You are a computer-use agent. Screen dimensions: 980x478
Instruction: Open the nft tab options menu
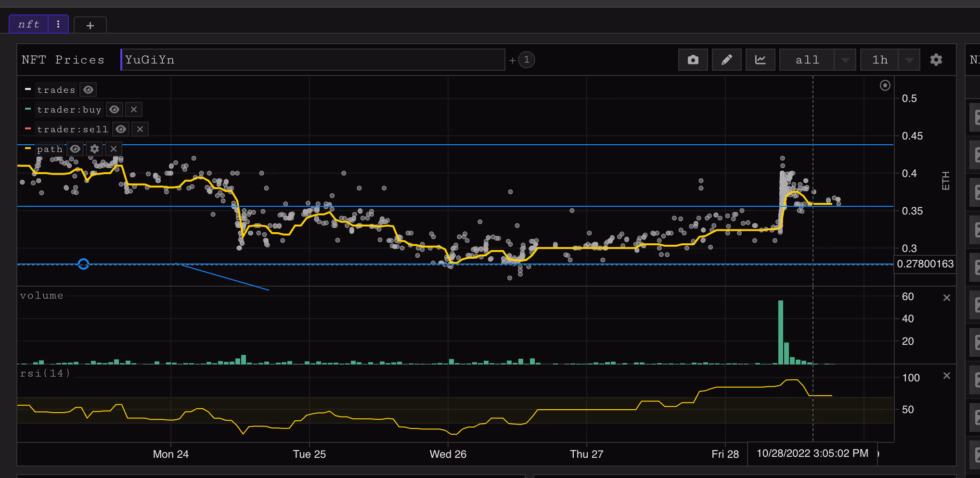(58, 24)
